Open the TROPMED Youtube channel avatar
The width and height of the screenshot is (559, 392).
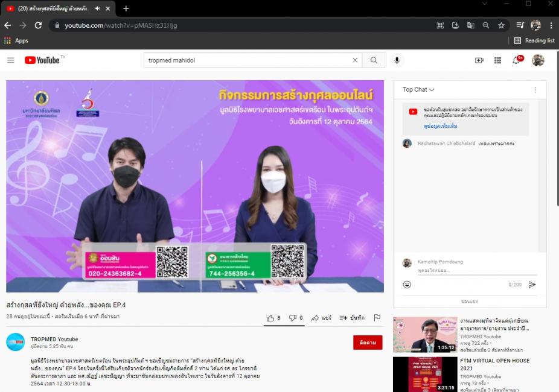point(15,342)
